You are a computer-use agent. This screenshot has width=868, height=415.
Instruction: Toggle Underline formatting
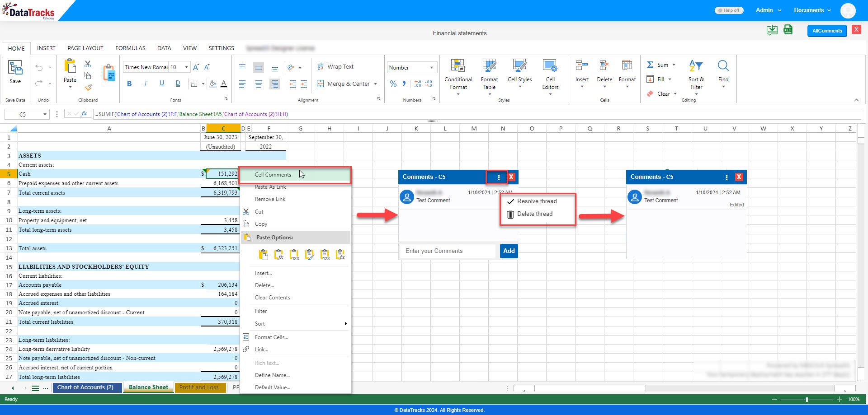pos(161,84)
